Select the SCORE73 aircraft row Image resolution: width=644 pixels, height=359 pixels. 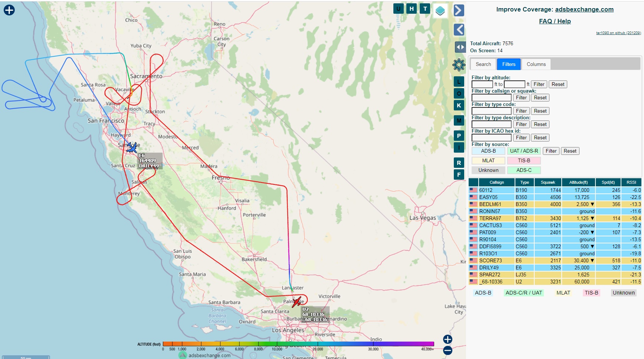coord(555,260)
